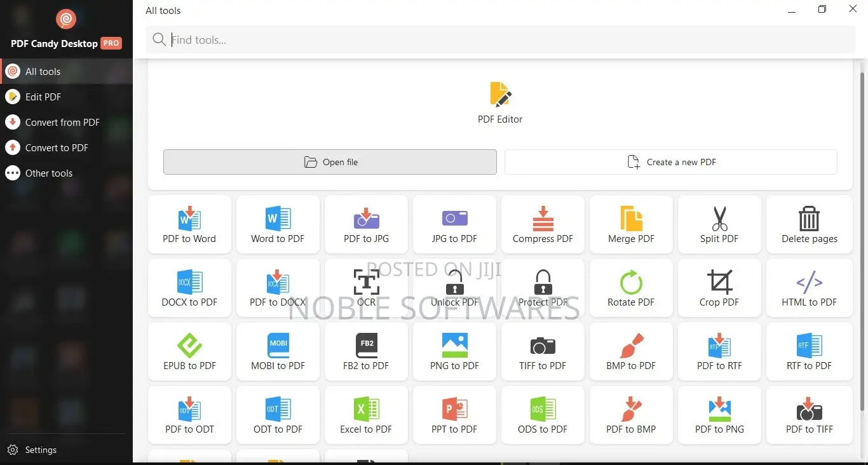
Task: Open the Crop PDF tool
Action: click(719, 288)
